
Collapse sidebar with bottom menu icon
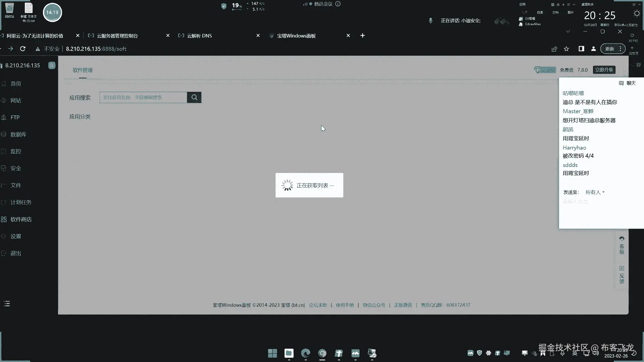(7, 304)
